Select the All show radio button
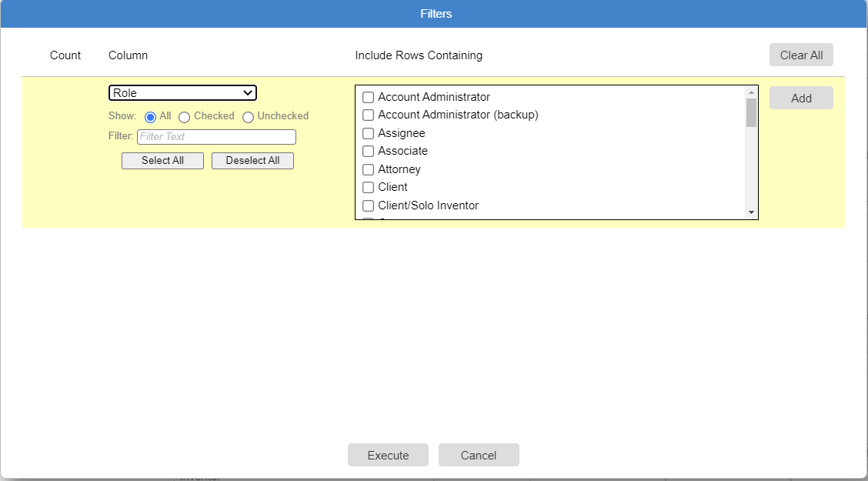Viewport: 868px width, 481px height. click(x=150, y=117)
